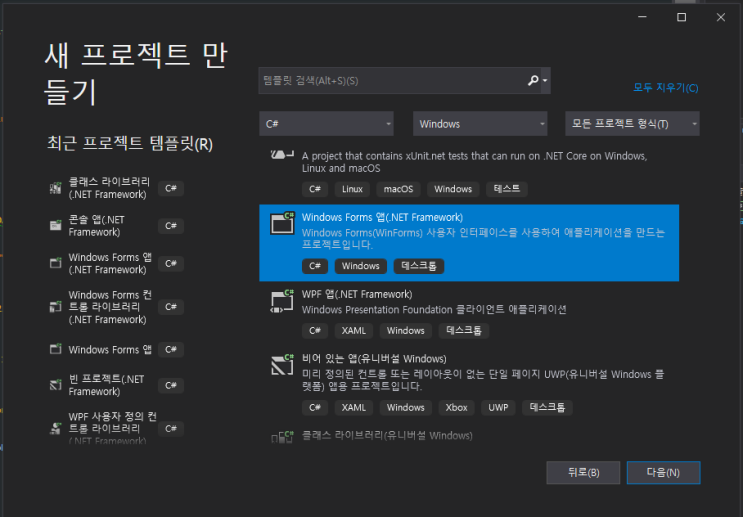Click the search magnifier icon
The height and width of the screenshot is (517, 743).
tap(533, 81)
